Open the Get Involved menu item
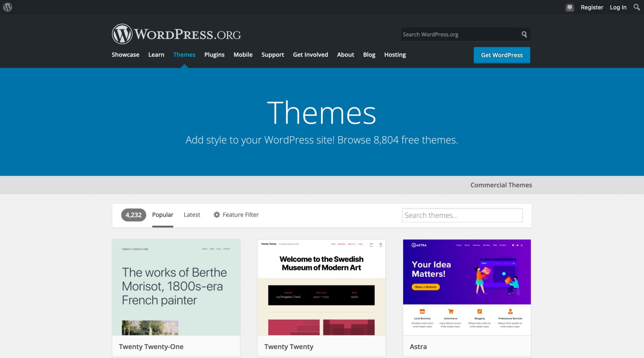Image resolution: width=644 pixels, height=358 pixels. [310, 55]
